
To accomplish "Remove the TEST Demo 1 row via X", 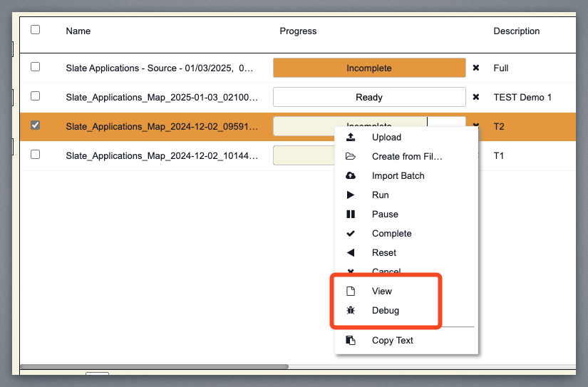I will (x=476, y=98).
